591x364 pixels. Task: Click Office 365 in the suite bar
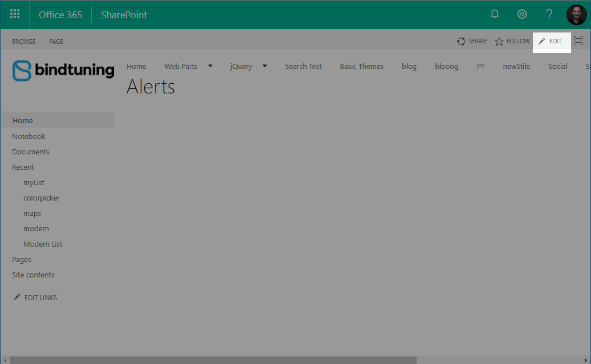coord(60,15)
